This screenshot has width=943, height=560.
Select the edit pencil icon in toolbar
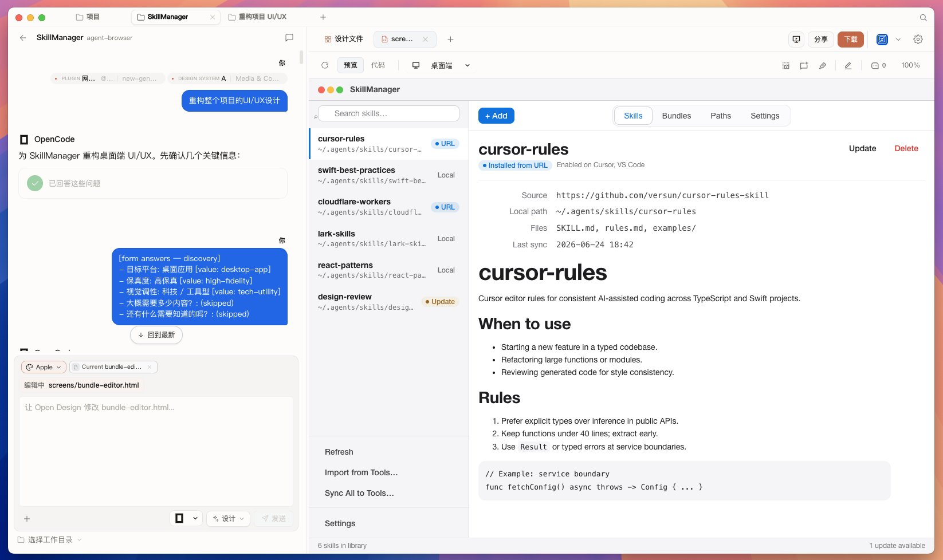point(848,66)
